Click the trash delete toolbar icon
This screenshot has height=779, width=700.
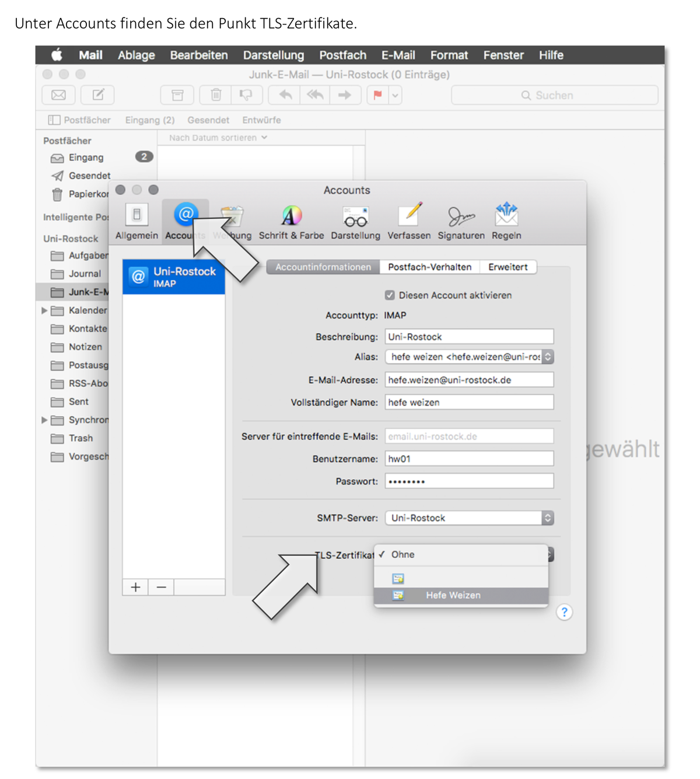(x=216, y=95)
